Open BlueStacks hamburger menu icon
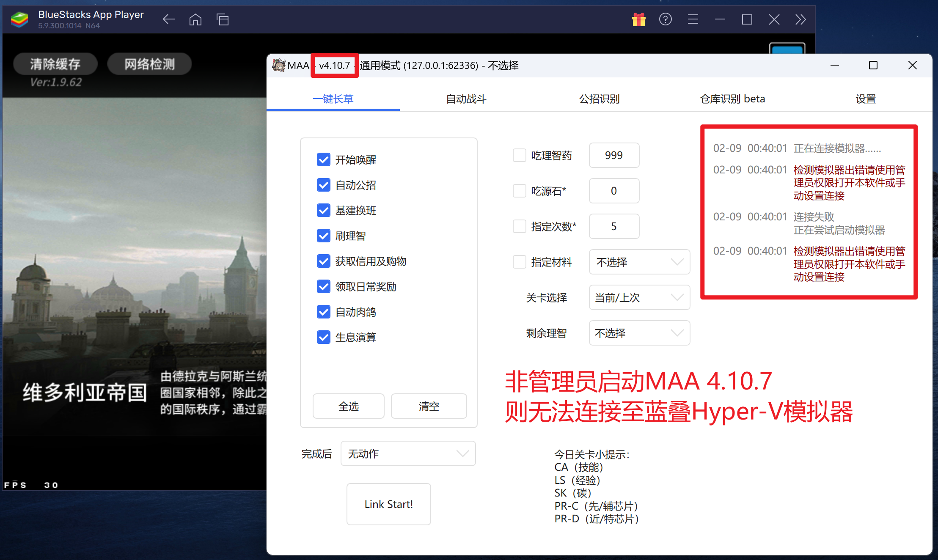 pyautogui.click(x=693, y=19)
